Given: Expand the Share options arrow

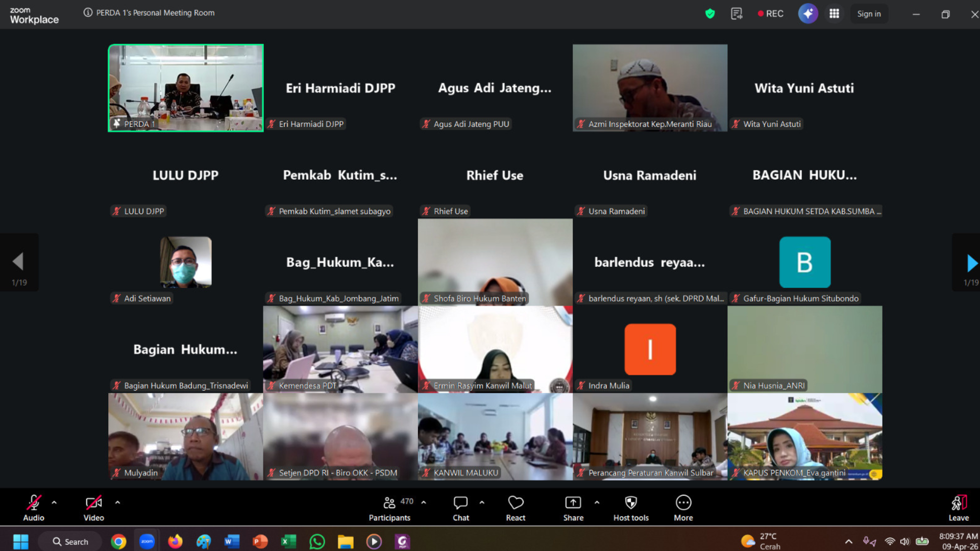Looking at the screenshot, I should click(x=597, y=503).
